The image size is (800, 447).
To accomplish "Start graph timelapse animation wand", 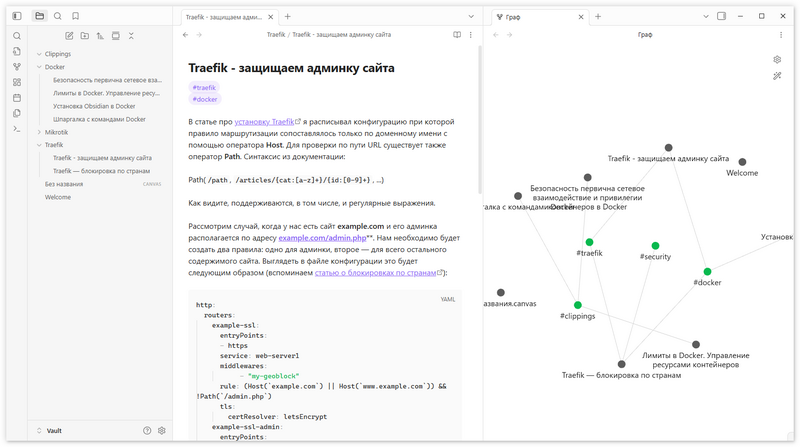I will 777,76.
